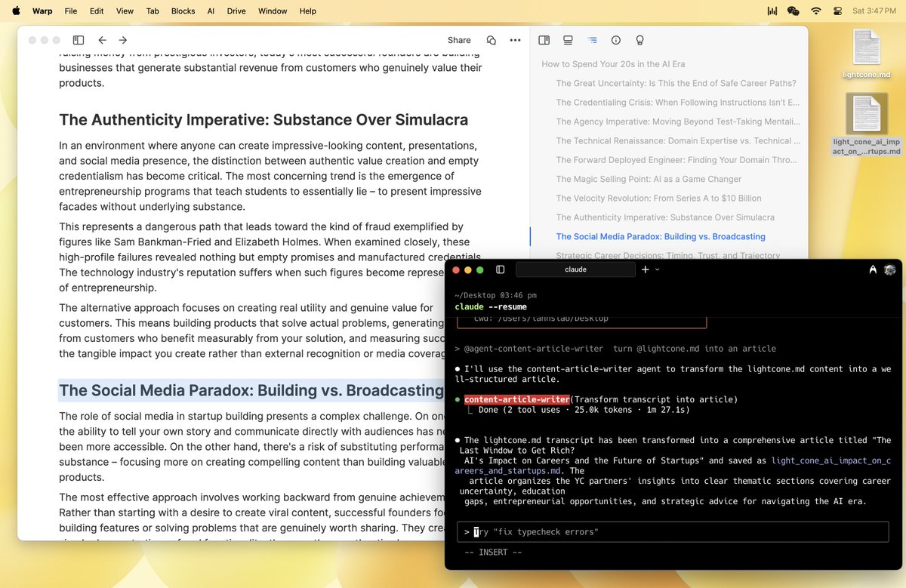
Task: Jump to The Great Uncertainty outline entry
Action: click(676, 83)
